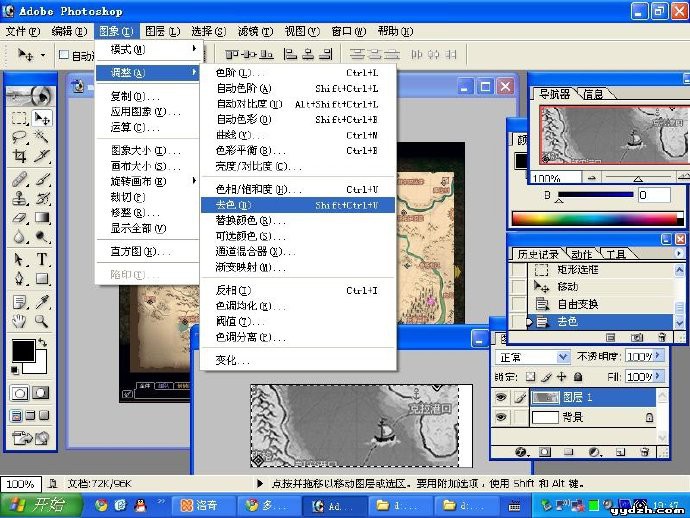Hide the 背景 layer eye icon
The height and width of the screenshot is (518, 690).
pos(500,417)
